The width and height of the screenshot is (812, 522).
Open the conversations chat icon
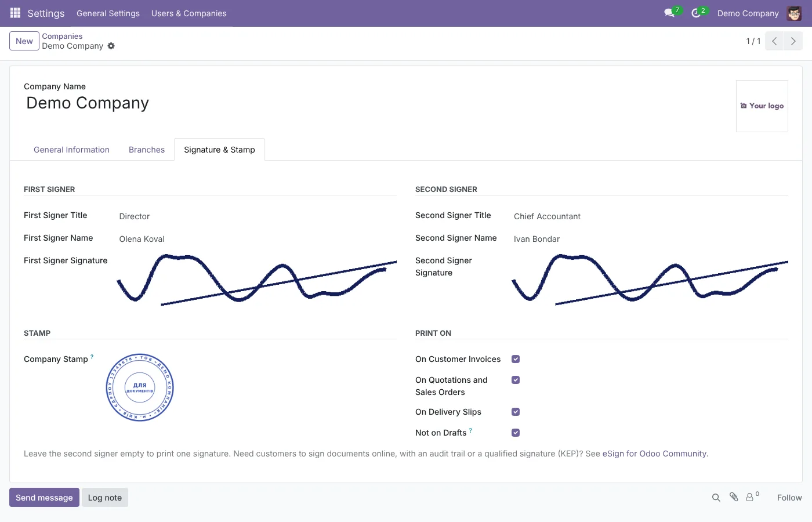669,13
